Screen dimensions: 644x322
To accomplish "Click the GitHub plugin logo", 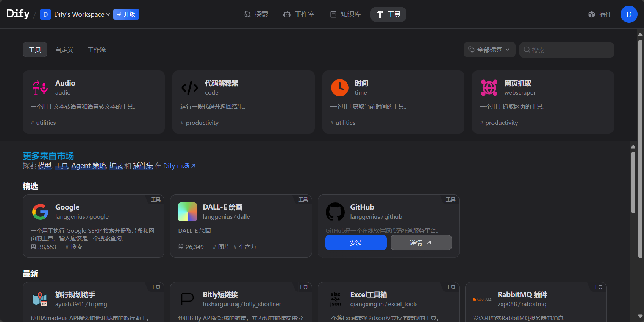I will coord(335,212).
